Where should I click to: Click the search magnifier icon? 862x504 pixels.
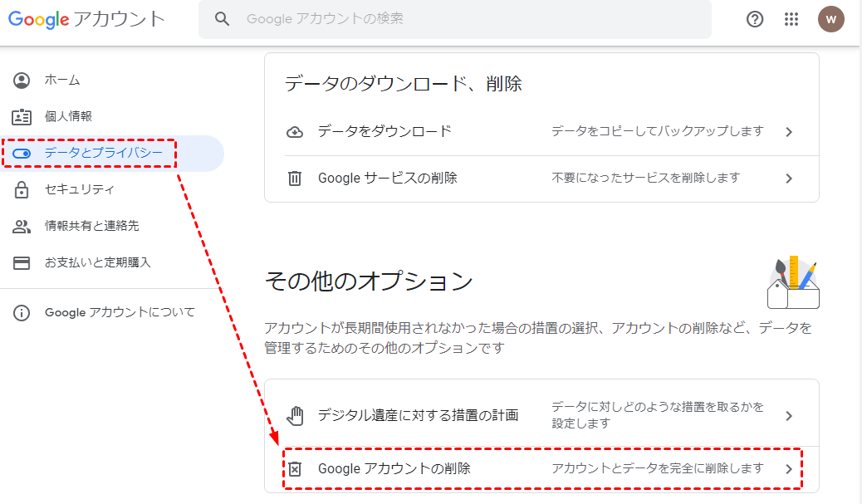222,19
